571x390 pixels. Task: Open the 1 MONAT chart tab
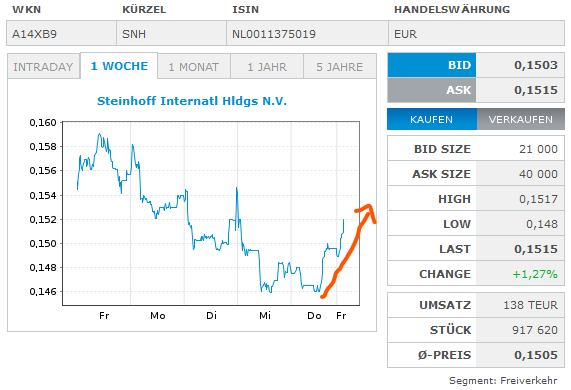coord(194,67)
